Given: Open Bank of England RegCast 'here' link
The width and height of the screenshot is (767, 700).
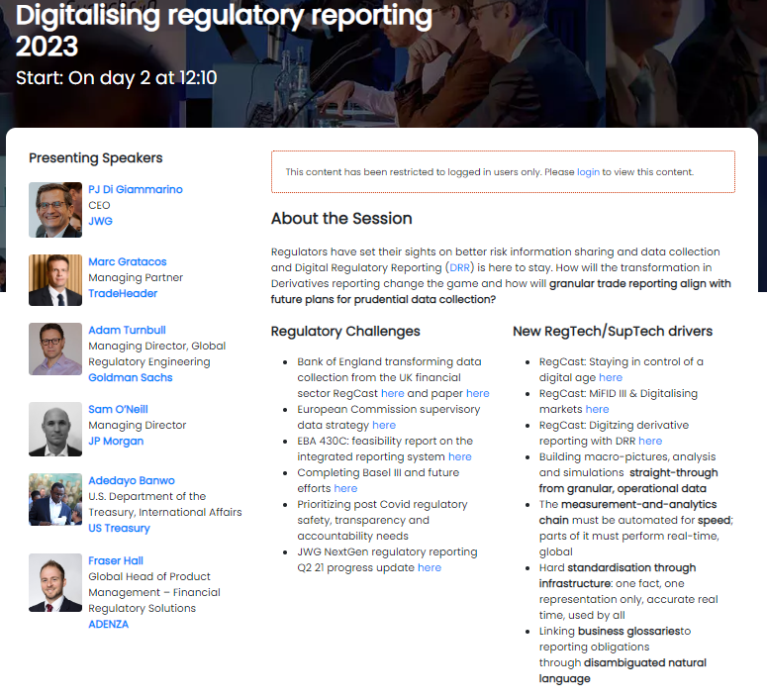Looking at the screenshot, I should 392,394.
